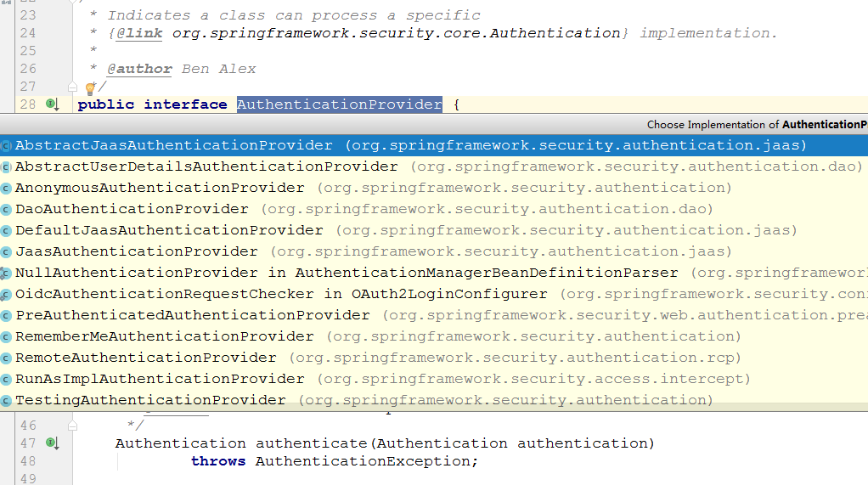Choose JaasAuthenticationProvider in the list

tap(434, 252)
